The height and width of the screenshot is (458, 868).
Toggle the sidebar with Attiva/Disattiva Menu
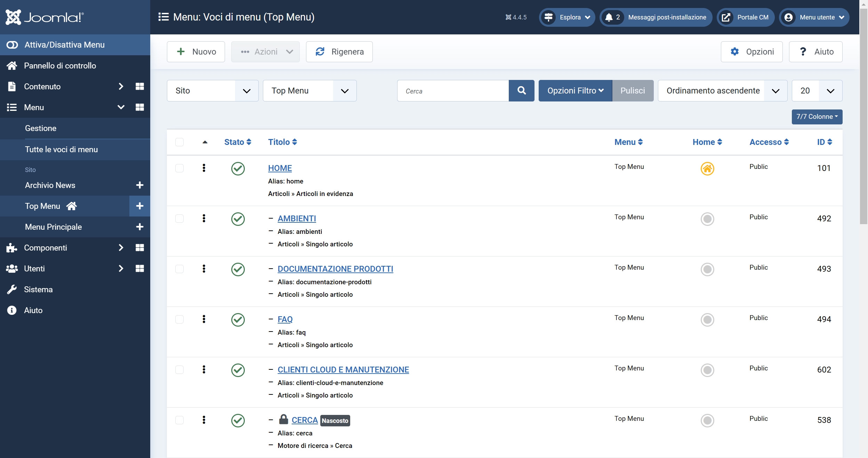click(64, 45)
